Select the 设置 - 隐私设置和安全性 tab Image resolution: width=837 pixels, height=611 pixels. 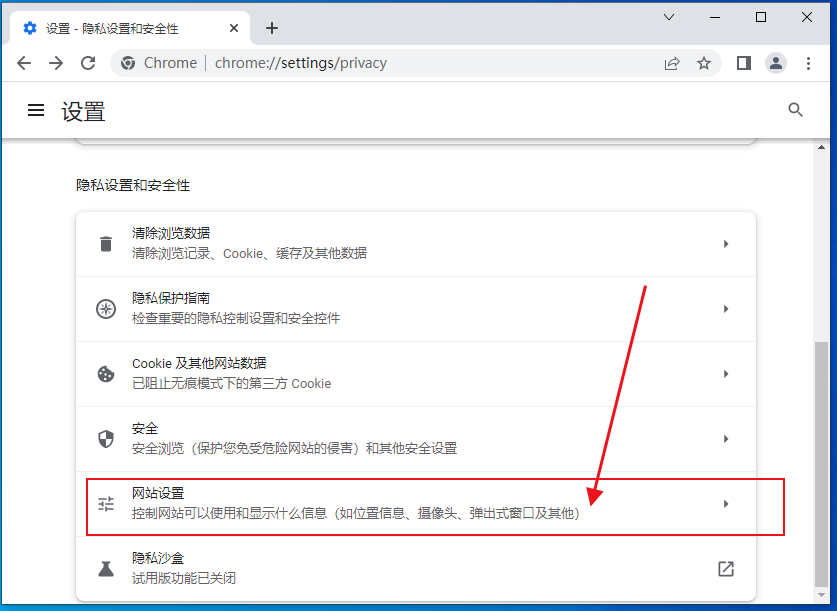tap(130, 28)
